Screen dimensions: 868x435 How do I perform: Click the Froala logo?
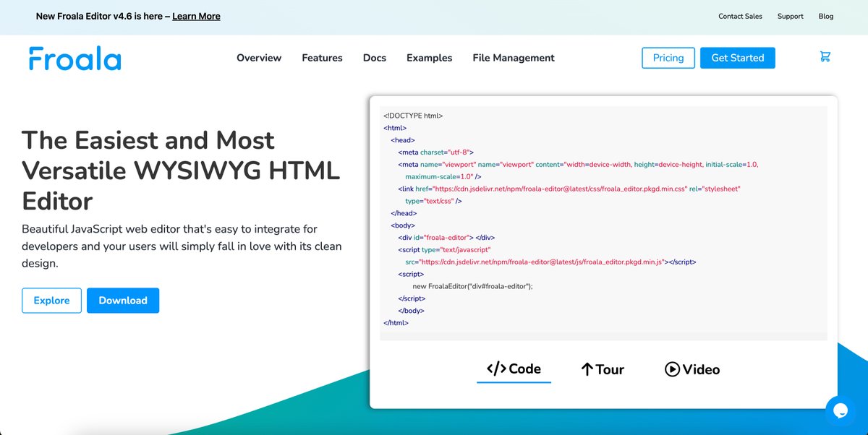[74, 59]
